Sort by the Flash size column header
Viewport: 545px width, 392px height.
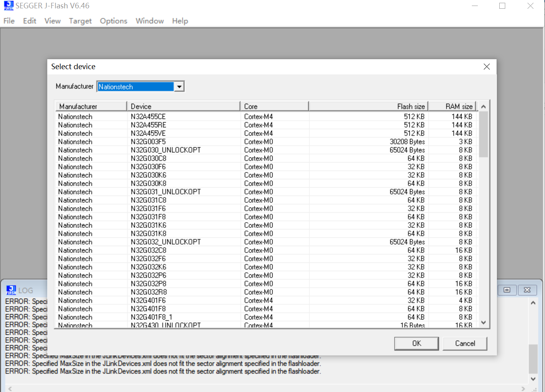(368, 107)
